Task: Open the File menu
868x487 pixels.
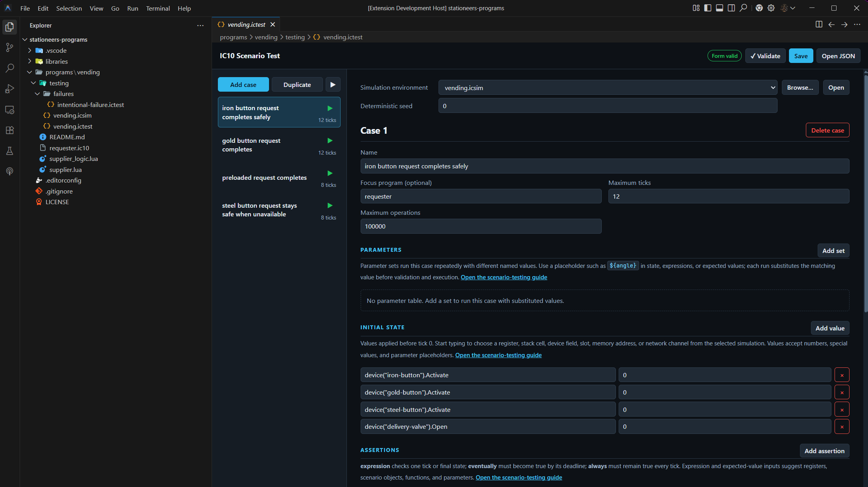Action: pos(25,8)
